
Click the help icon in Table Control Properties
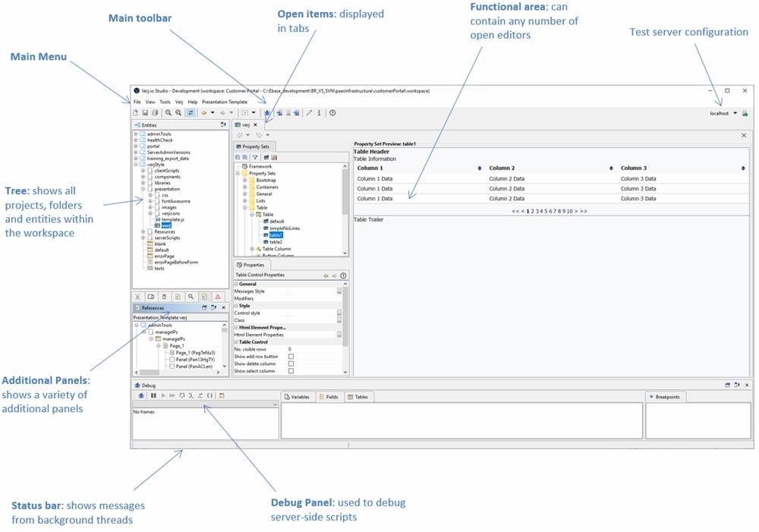click(x=343, y=275)
